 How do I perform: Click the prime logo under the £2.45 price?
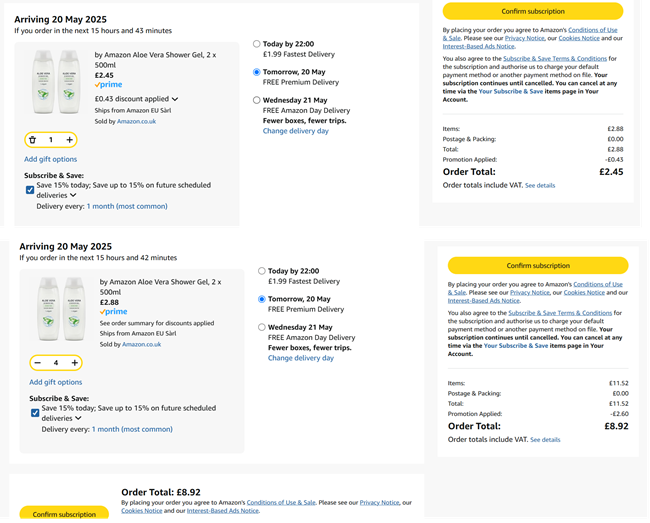[x=109, y=85]
